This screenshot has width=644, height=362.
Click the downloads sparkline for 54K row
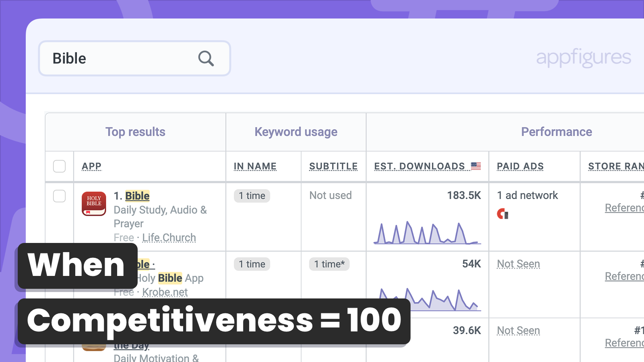click(x=430, y=299)
